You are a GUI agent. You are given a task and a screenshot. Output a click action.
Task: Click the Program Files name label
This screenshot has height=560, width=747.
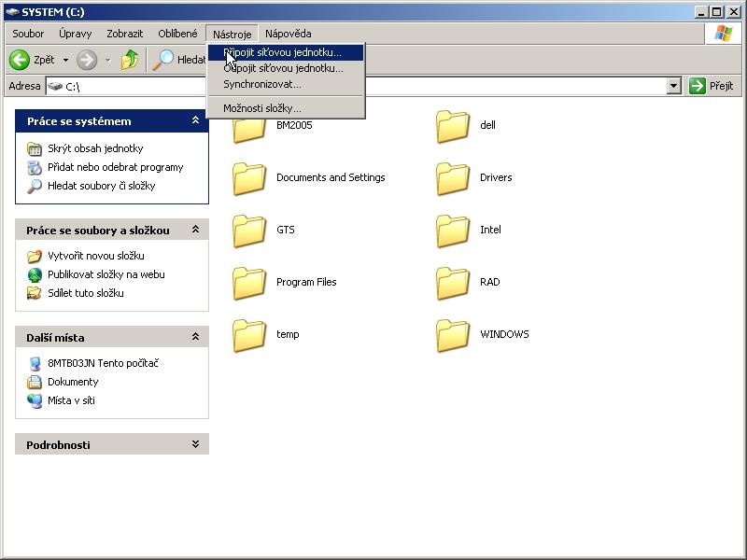coord(306,282)
